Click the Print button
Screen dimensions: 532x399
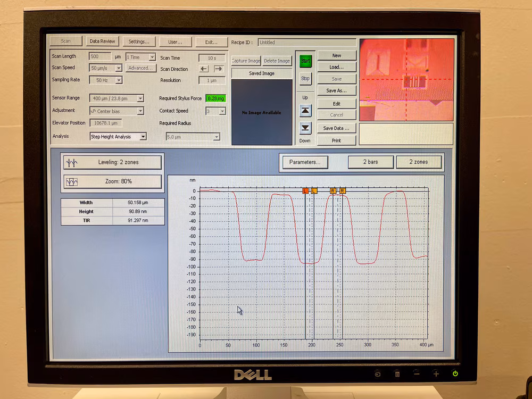(337, 140)
